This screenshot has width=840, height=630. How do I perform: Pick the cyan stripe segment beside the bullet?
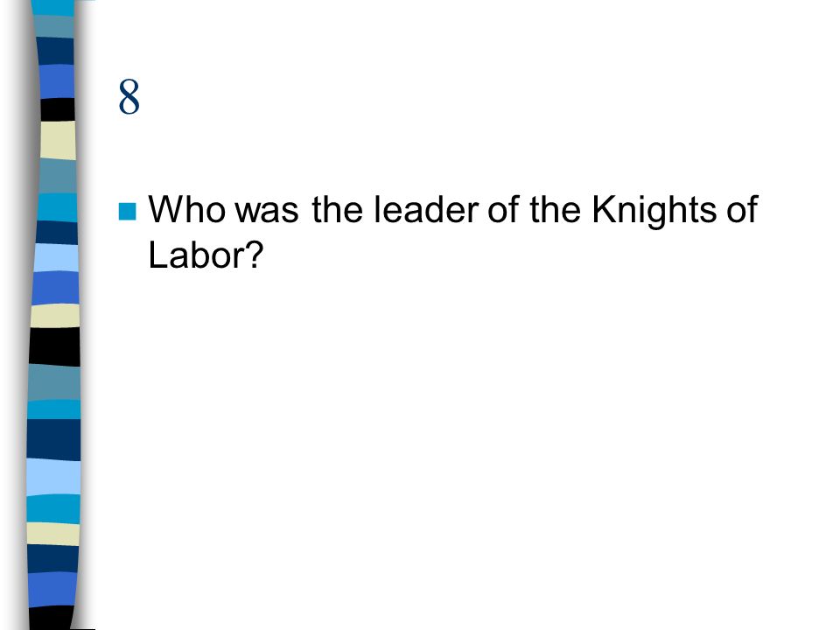[57, 207]
